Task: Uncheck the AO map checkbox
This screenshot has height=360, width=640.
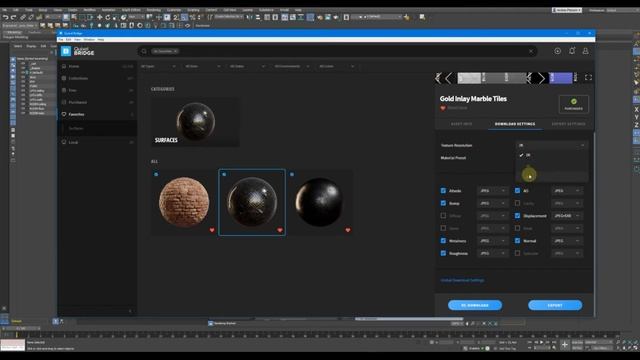Action: 517,191
